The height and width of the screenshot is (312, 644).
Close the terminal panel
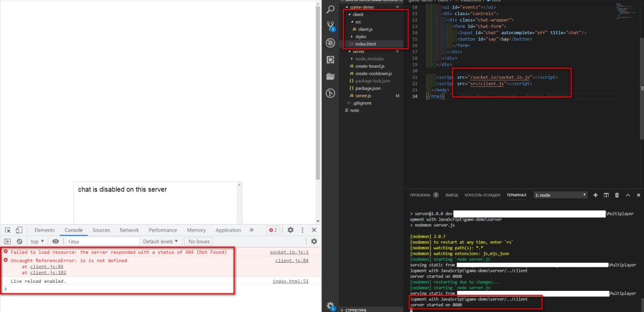click(638, 195)
